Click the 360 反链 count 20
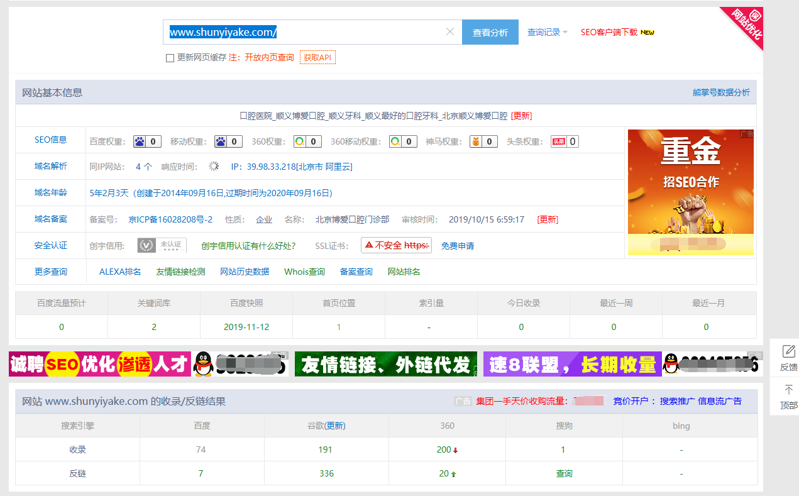799x496 pixels. pos(444,474)
